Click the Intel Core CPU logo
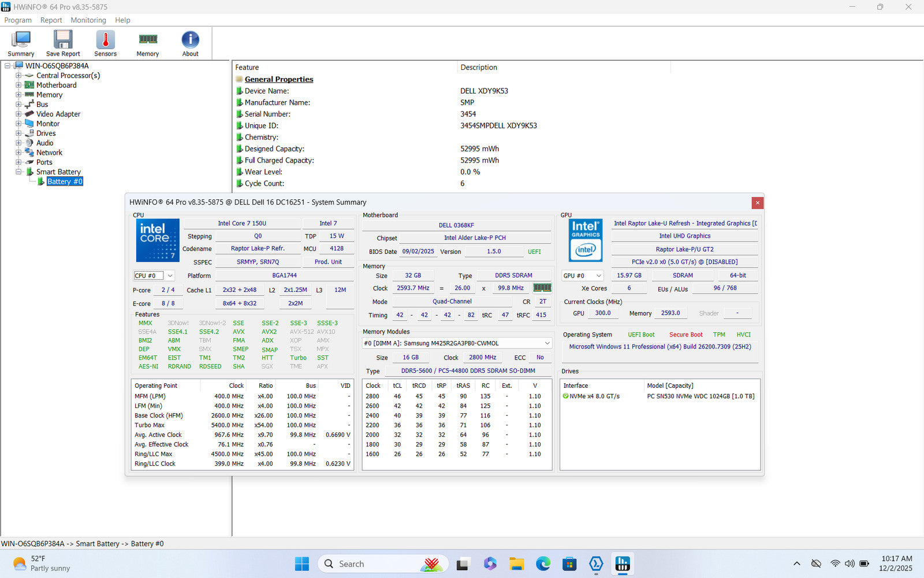Image resolution: width=924 pixels, height=578 pixels. point(157,240)
